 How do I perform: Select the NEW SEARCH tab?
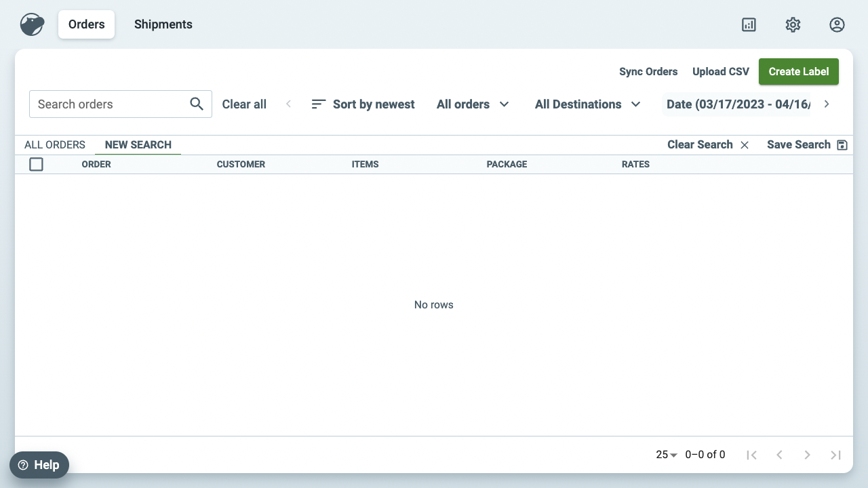point(138,145)
